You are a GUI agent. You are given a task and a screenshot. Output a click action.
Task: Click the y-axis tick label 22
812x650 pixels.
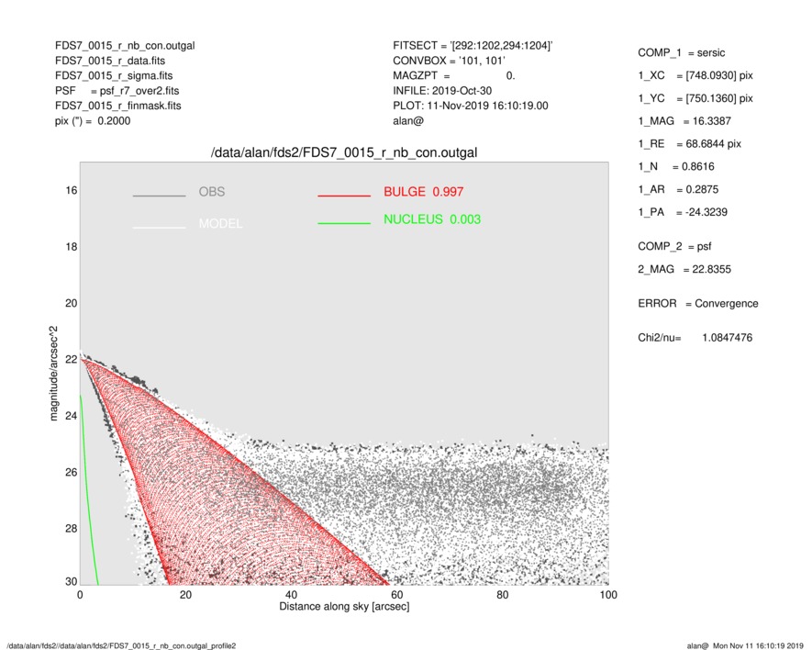(71, 360)
